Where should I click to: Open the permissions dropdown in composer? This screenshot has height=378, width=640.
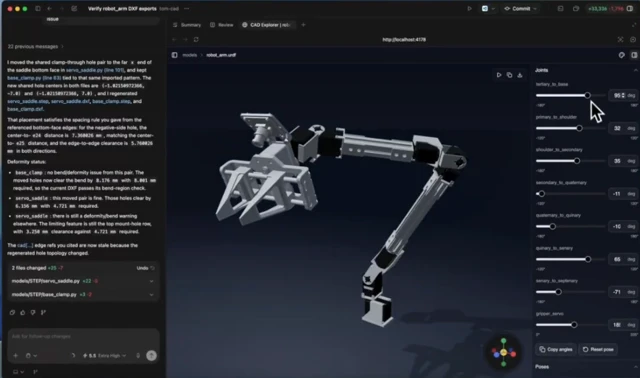[31, 356]
